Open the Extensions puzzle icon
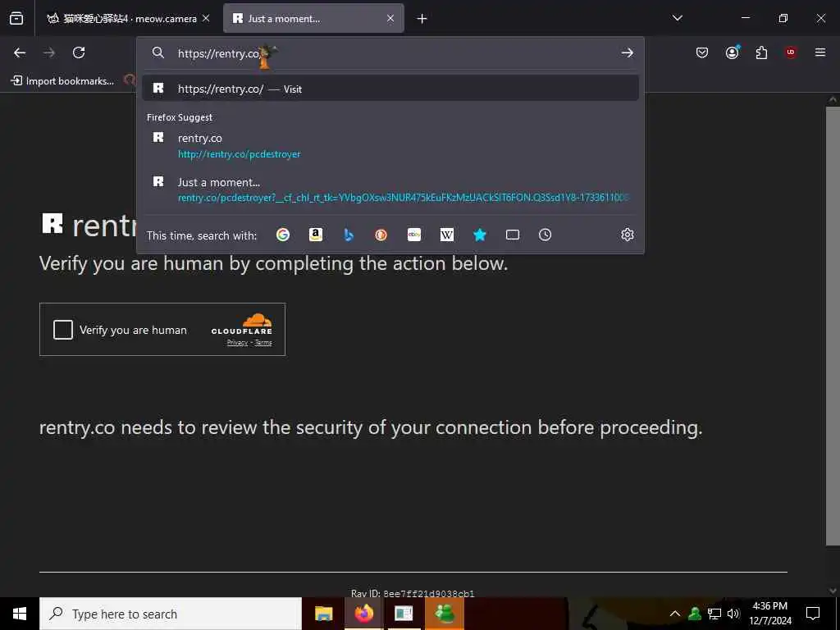This screenshot has width=840, height=630. pos(761,52)
